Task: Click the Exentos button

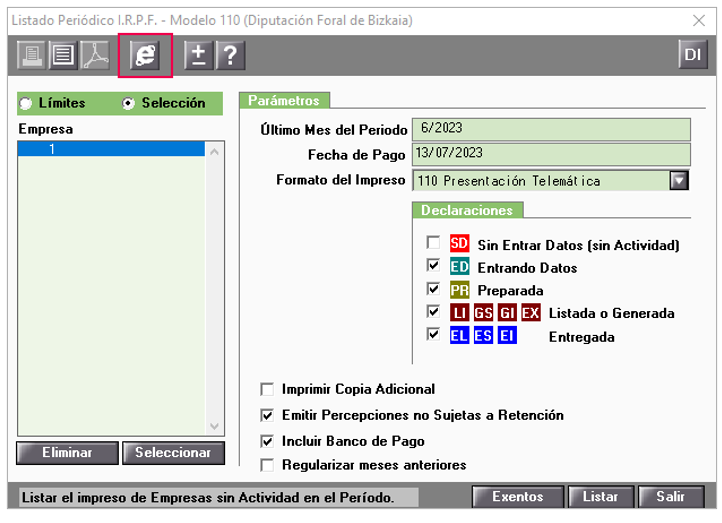Action: click(517, 497)
